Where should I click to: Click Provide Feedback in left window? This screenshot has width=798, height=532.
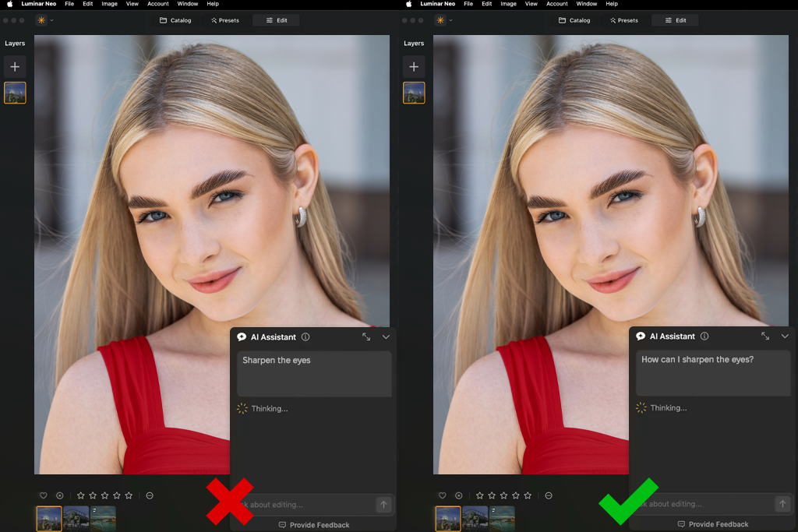(314, 525)
